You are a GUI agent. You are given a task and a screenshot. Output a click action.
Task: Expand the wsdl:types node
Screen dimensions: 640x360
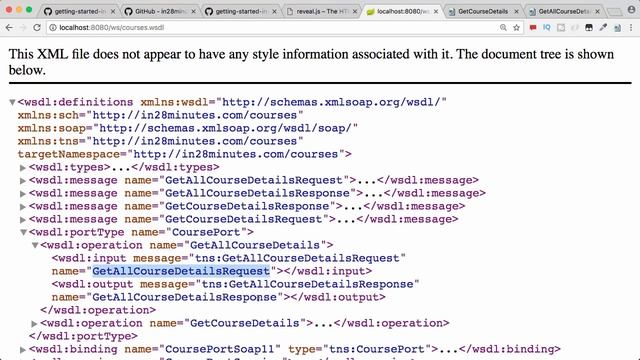23,167
